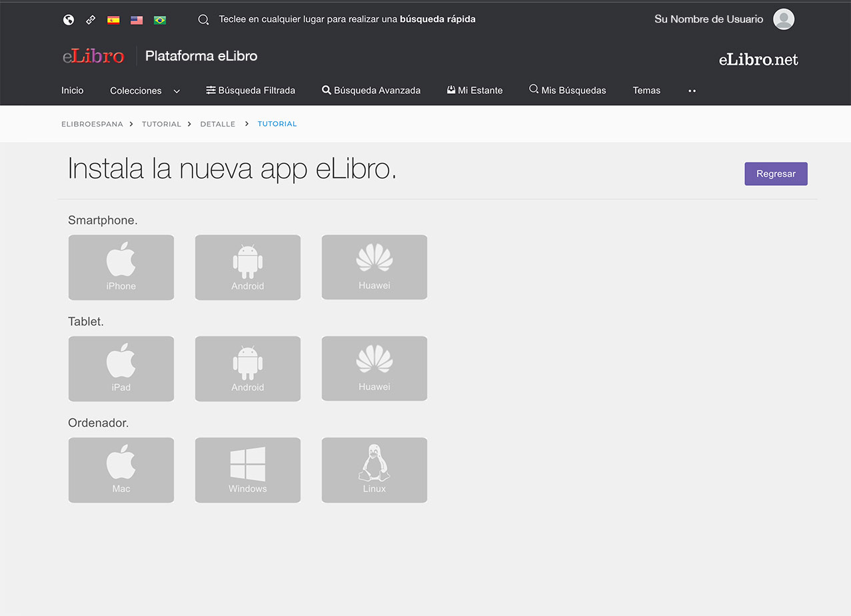Click ELIBROESPANA breadcrumb link

[x=92, y=124]
